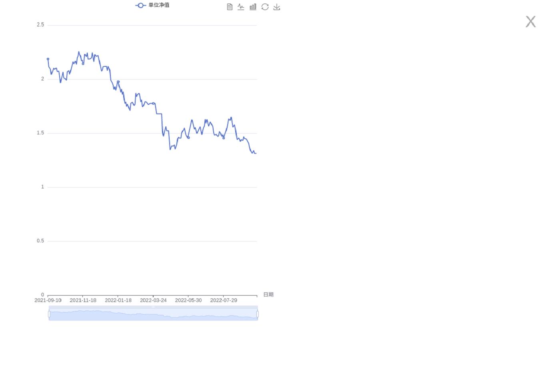Switch chart to line type icon
The width and height of the screenshot is (540, 392).
tap(241, 7)
